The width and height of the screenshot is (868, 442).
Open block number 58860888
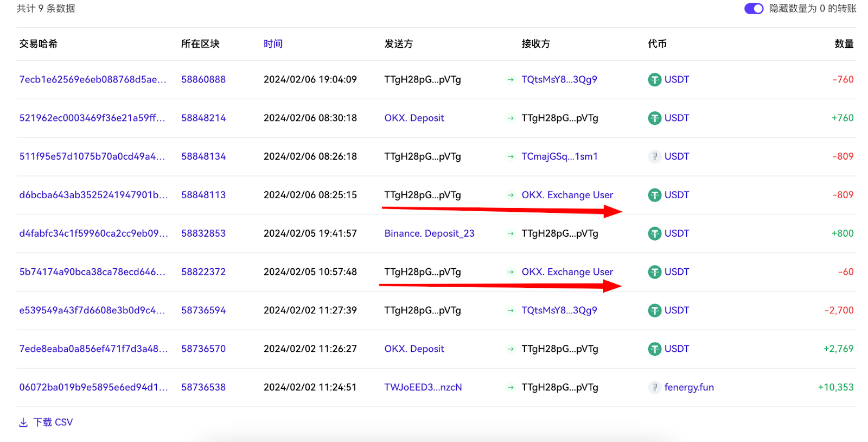pos(203,79)
